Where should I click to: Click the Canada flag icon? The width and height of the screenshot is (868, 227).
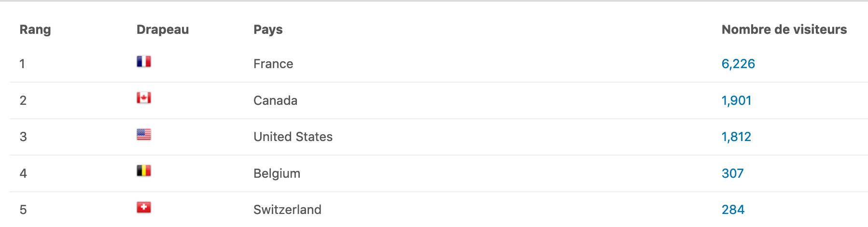tap(144, 98)
